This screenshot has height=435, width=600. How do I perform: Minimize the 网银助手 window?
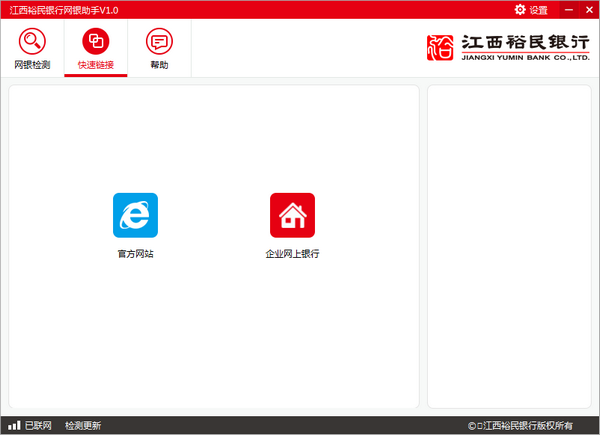coord(569,10)
